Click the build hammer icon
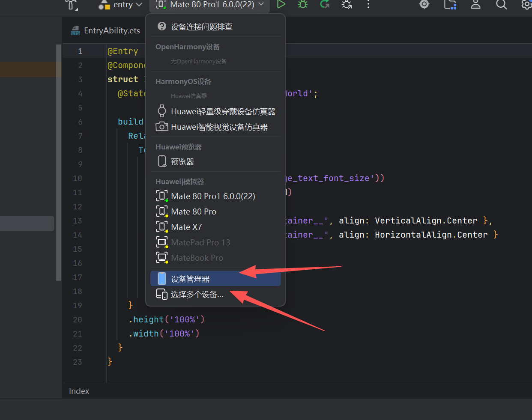The width and height of the screenshot is (532, 420). coord(72,5)
